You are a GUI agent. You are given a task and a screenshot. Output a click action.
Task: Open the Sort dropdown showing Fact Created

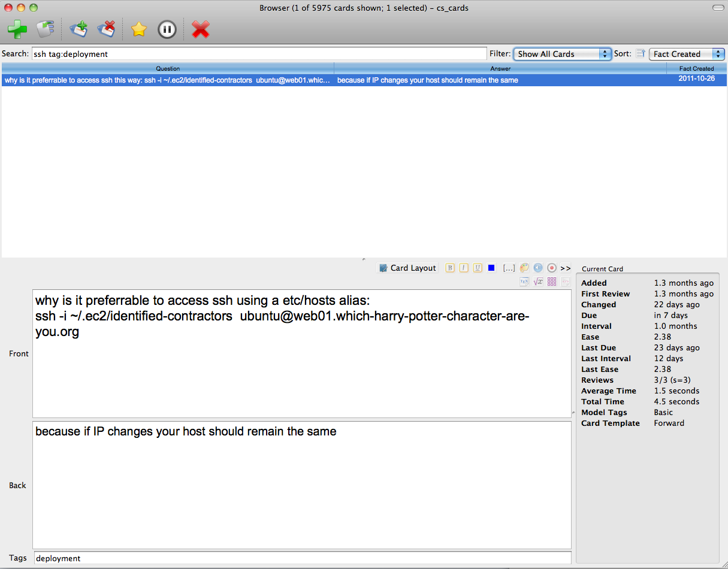click(x=687, y=54)
